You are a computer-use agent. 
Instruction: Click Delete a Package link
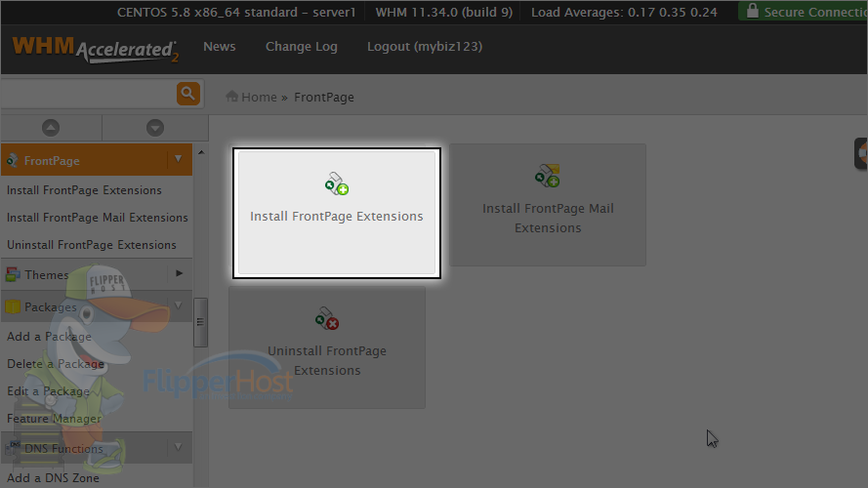tap(56, 364)
